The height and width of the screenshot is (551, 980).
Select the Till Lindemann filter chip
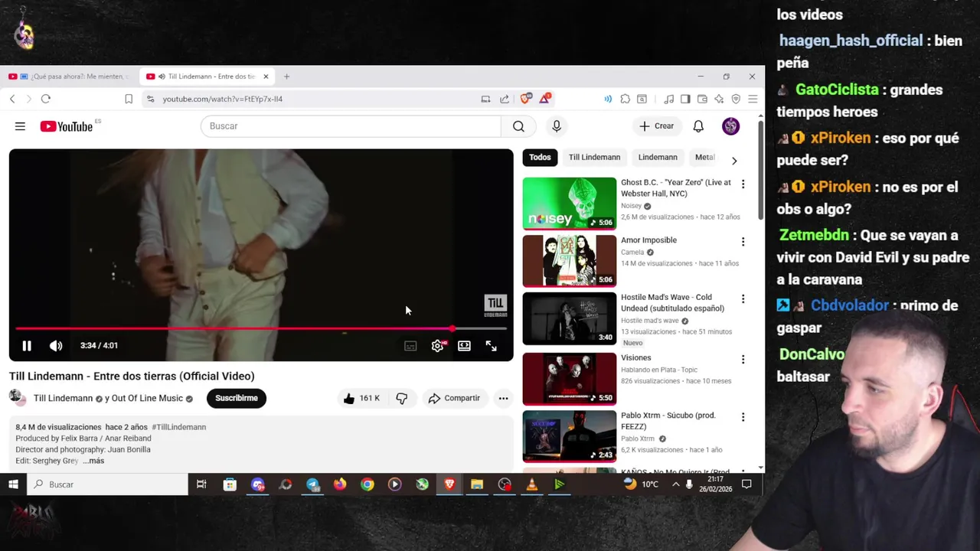click(x=594, y=158)
